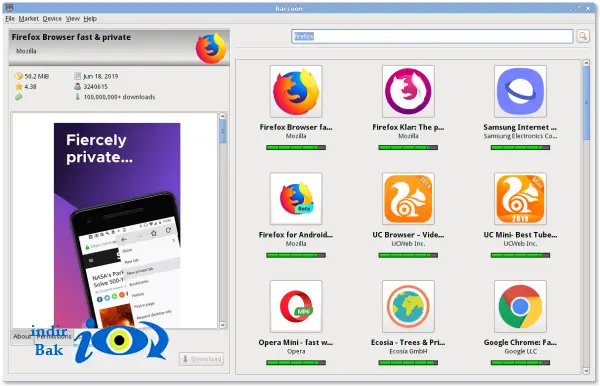Click the 'Firefox Klar: The p...' title
The width and height of the screenshot is (600, 386).
click(x=408, y=127)
